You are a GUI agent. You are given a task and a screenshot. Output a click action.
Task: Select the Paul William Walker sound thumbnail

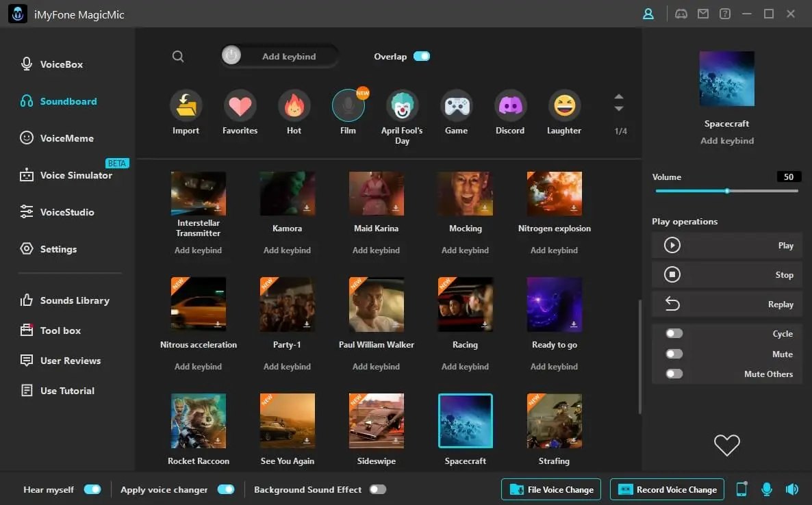point(377,305)
